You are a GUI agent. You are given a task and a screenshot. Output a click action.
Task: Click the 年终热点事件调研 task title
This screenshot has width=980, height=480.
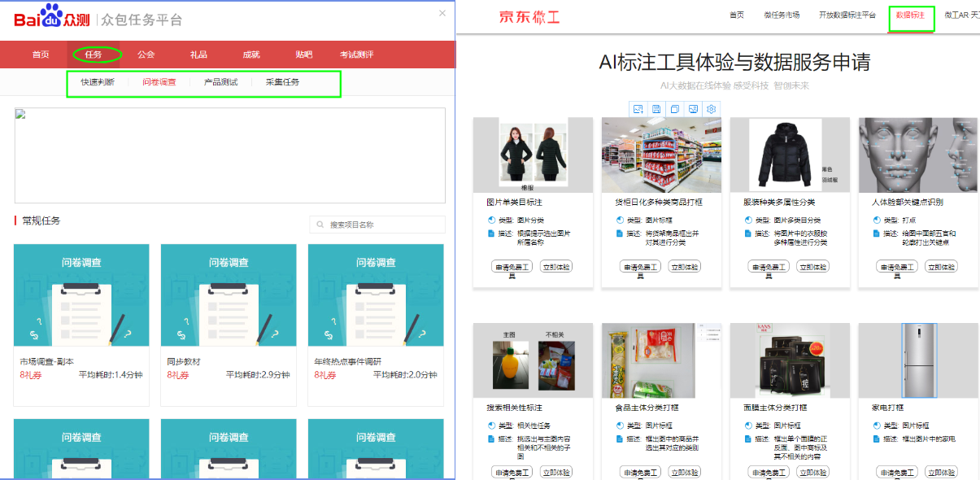(347, 361)
